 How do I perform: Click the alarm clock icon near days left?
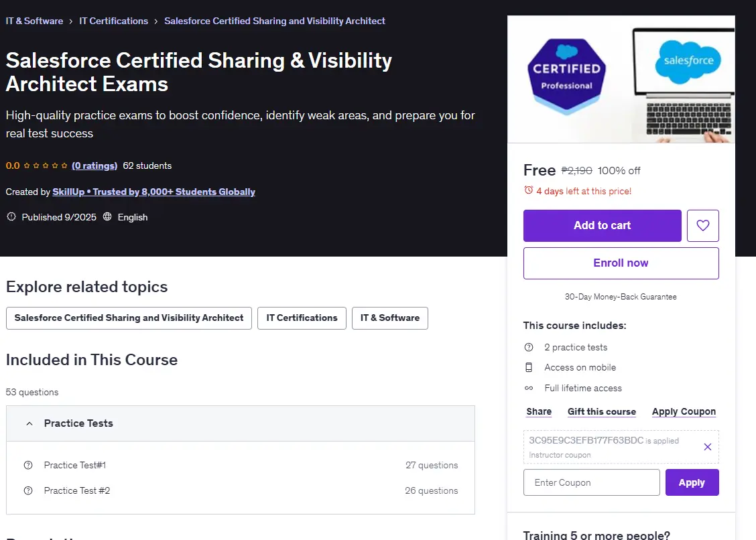[x=528, y=190]
